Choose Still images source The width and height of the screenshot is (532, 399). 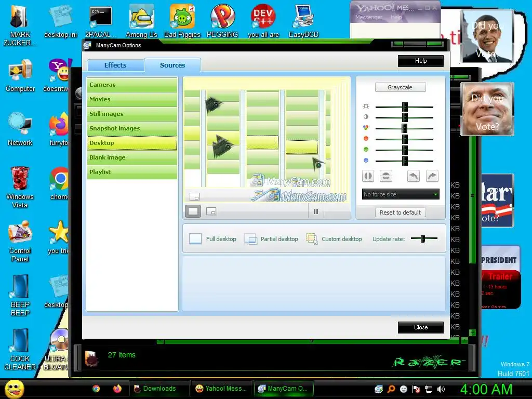tap(132, 114)
